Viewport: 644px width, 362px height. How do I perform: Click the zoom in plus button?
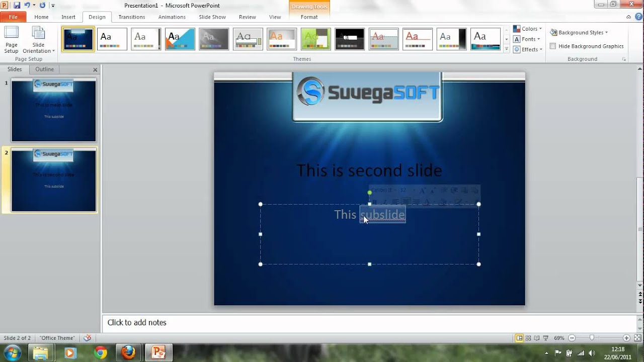(626, 338)
